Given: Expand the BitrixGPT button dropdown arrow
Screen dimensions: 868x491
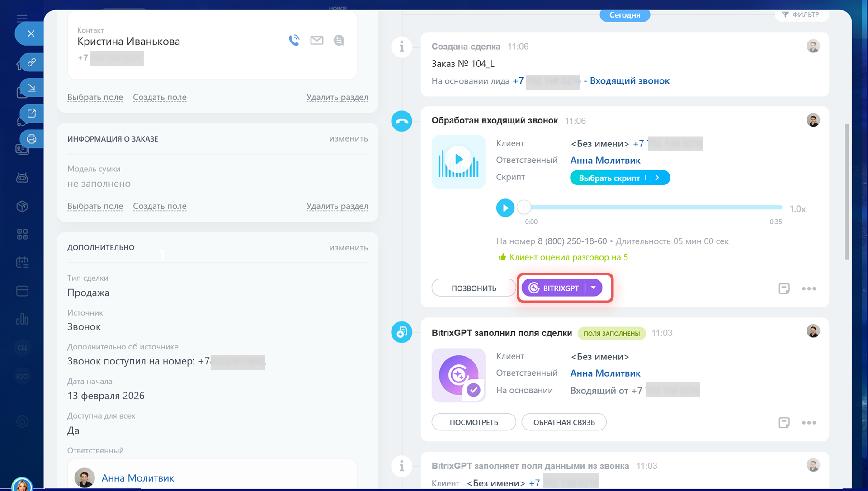Looking at the screenshot, I should (593, 288).
